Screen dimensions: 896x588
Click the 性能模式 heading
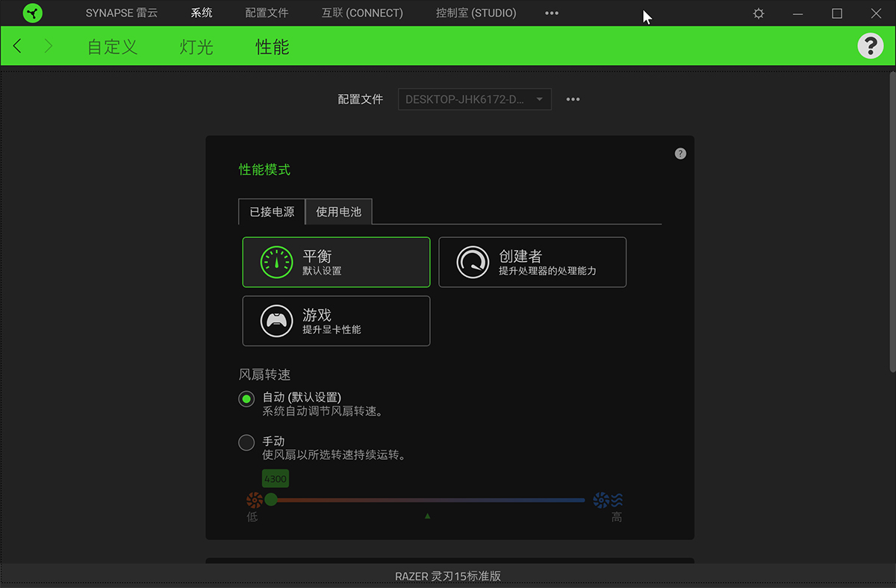pos(264,170)
